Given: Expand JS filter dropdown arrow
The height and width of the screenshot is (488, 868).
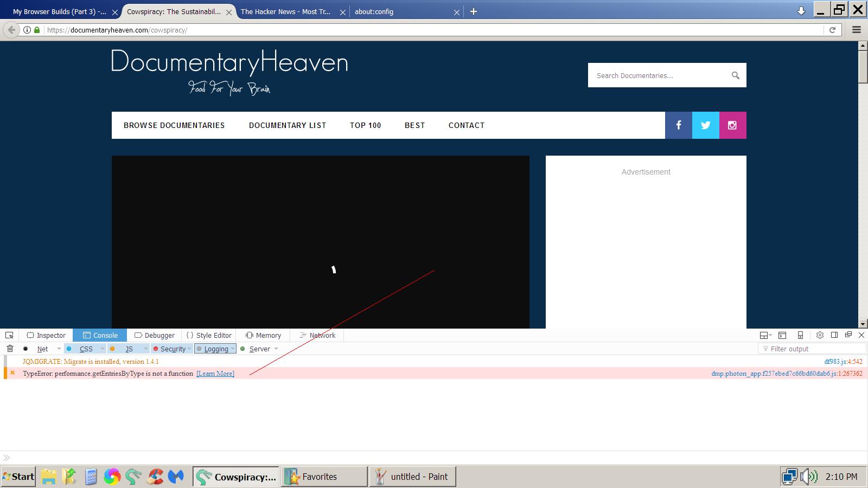Looking at the screenshot, I should (x=146, y=349).
